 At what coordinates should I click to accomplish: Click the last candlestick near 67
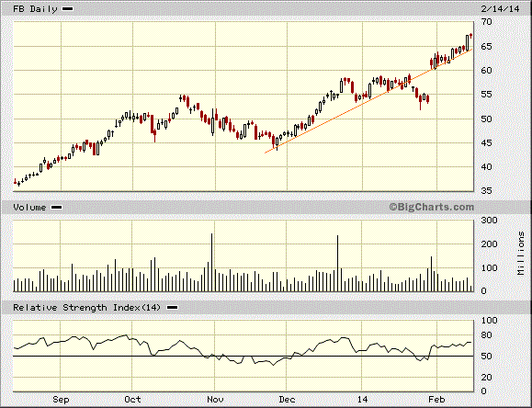pos(471,36)
